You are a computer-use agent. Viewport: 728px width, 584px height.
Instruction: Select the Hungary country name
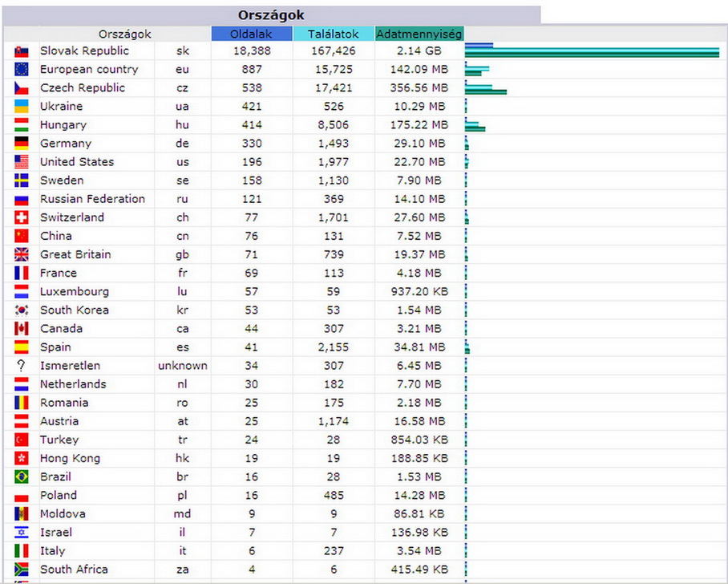coord(63,125)
